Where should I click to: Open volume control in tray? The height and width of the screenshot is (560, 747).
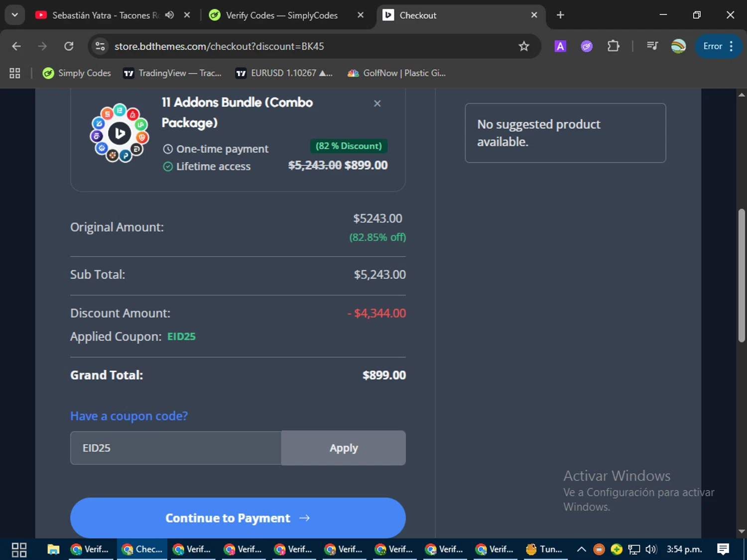click(651, 550)
